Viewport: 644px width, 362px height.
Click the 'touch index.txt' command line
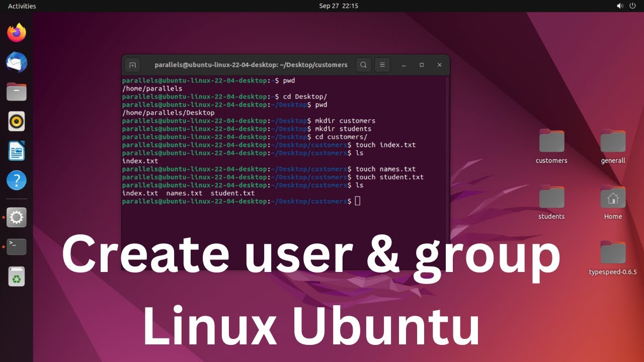269,145
